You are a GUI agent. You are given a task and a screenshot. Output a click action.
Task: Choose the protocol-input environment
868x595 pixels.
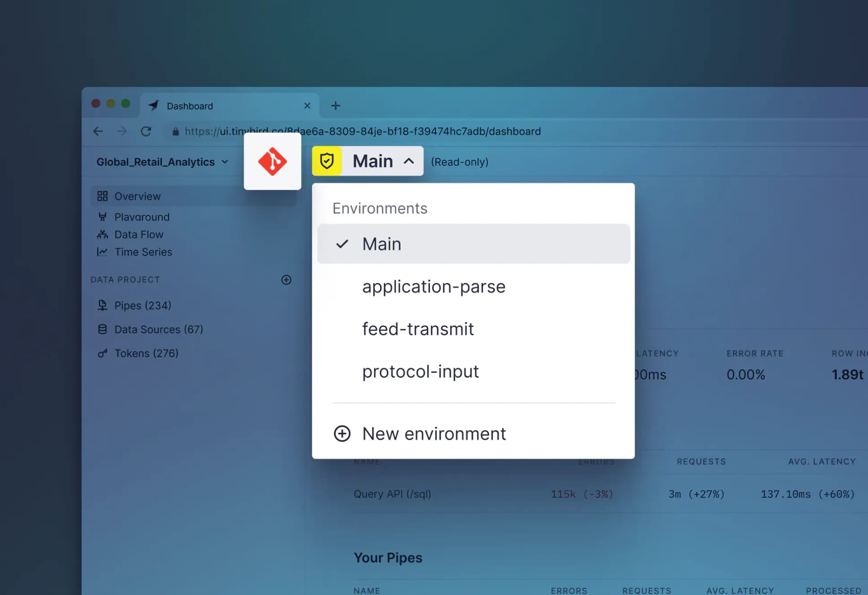pos(420,371)
